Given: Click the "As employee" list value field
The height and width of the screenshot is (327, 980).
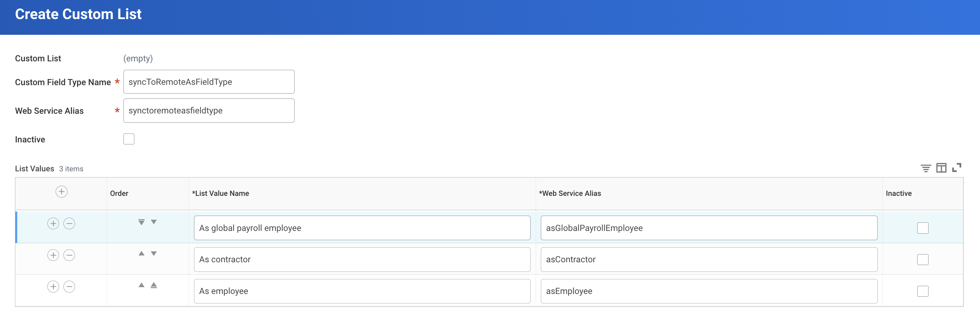Looking at the screenshot, I should [x=361, y=291].
